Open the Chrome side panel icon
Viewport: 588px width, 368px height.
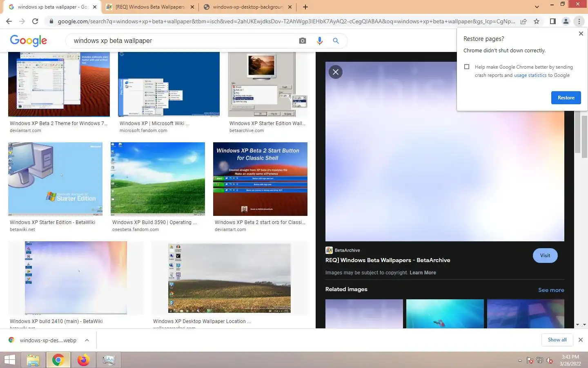point(552,21)
